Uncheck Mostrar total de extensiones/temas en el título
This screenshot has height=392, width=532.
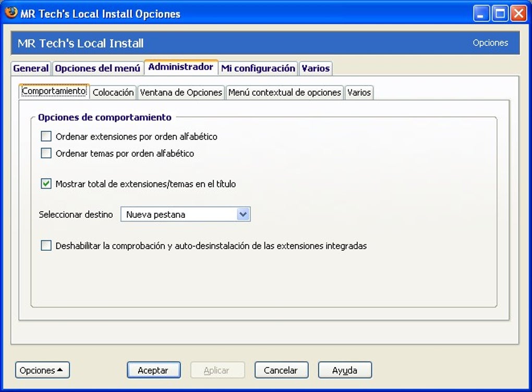click(x=46, y=184)
